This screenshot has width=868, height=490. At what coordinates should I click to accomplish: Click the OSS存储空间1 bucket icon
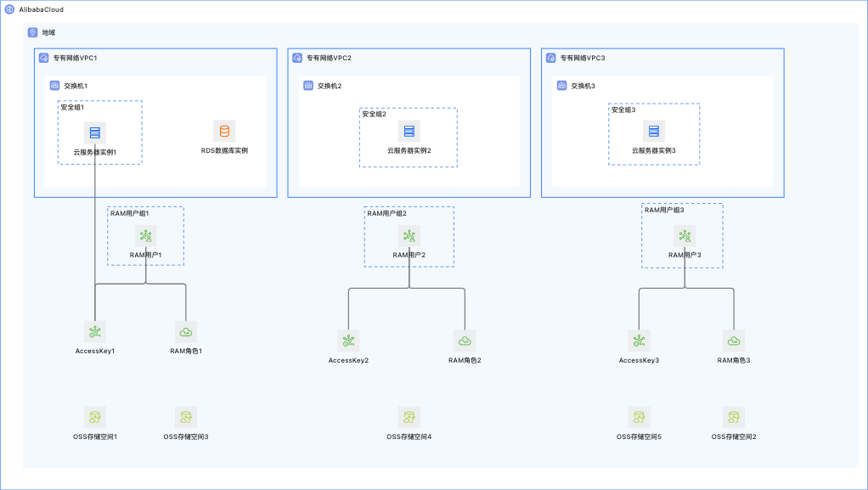[x=94, y=418]
